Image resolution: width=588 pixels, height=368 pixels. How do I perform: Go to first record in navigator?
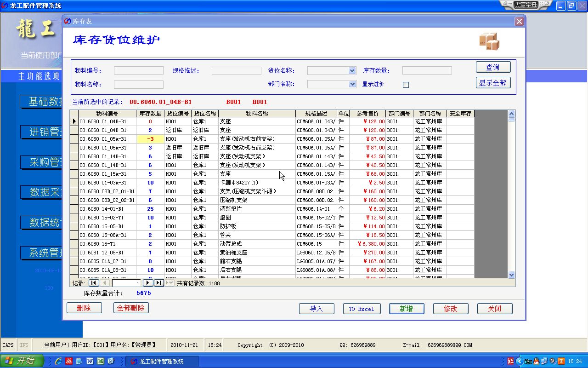pos(94,283)
